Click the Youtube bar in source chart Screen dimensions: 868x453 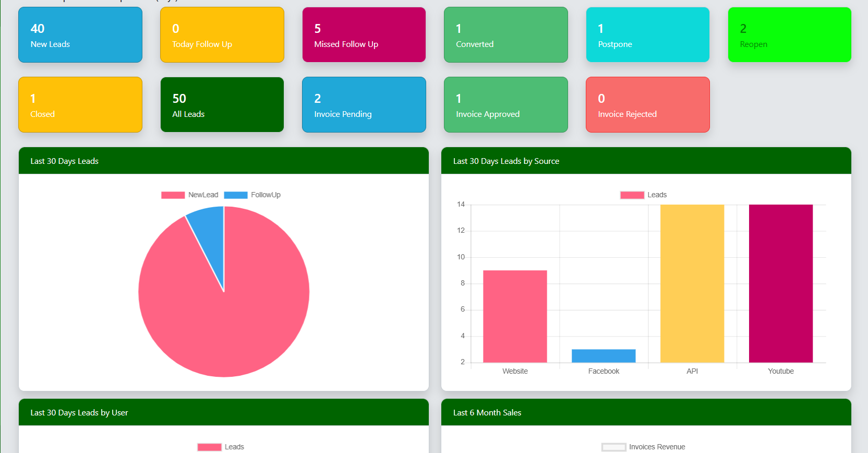pyautogui.click(x=781, y=283)
